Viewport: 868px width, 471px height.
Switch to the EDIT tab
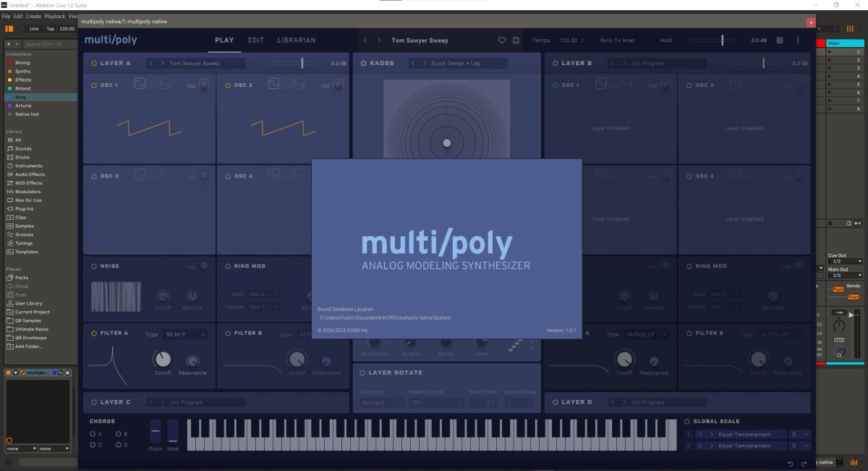coord(256,41)
